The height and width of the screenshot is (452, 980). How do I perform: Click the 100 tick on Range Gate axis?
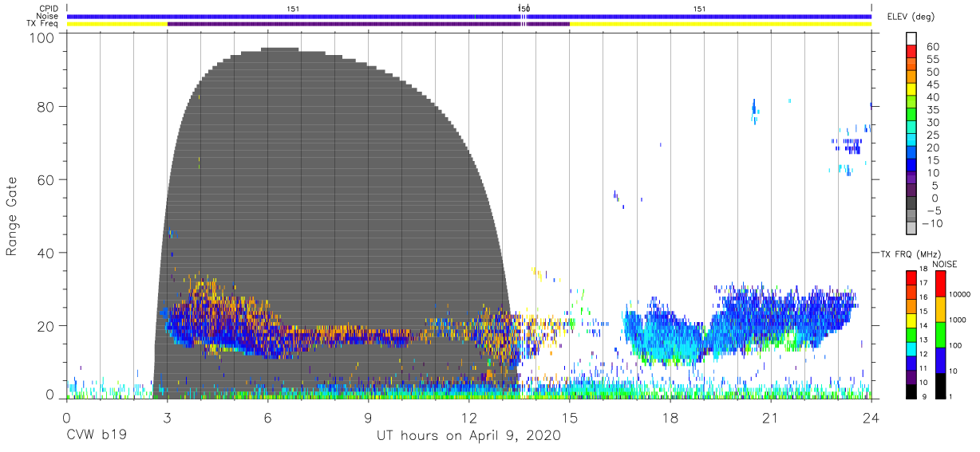[43, 37]
